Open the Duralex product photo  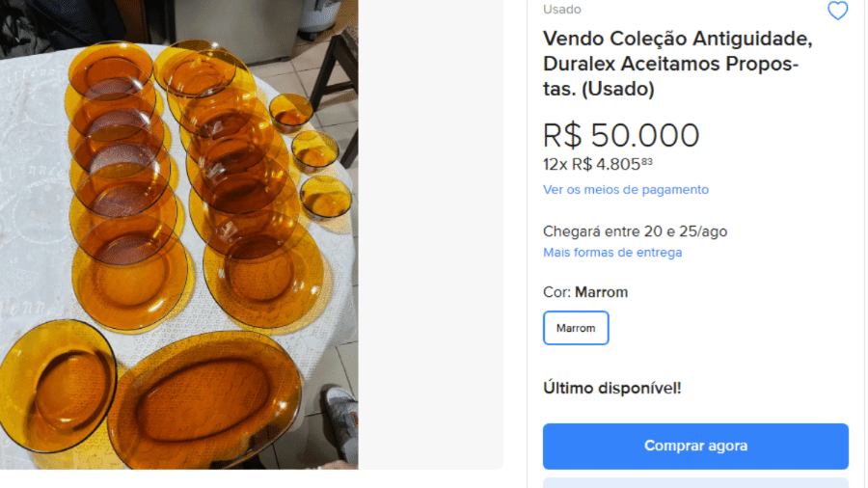(x=178, y=234)
